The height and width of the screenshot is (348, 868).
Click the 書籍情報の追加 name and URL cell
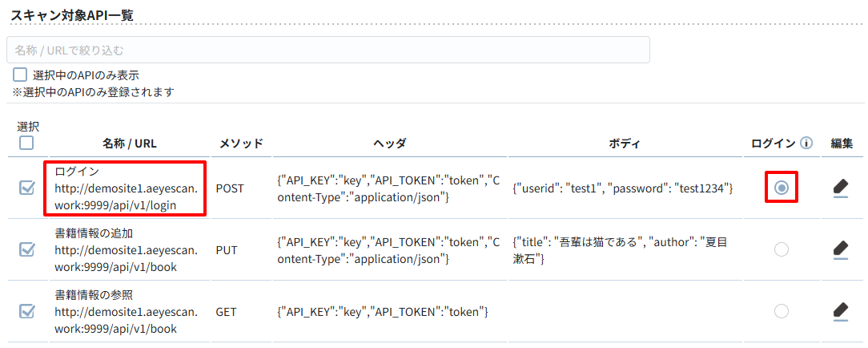pyautogui.click(x=125, y=250)
